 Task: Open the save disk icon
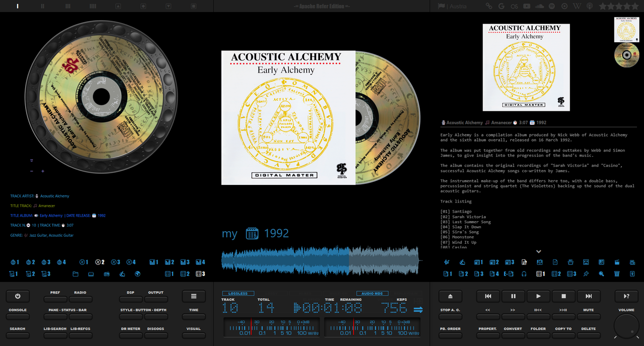(x=540, y=262)
